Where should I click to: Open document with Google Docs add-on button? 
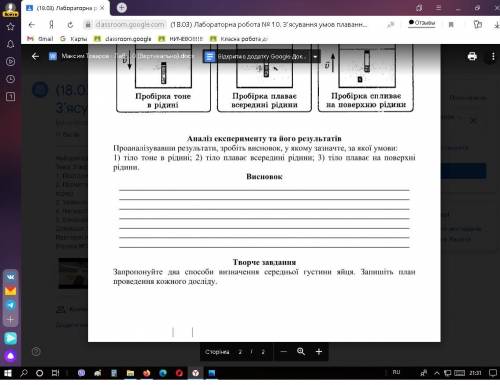tap(257, 57)
